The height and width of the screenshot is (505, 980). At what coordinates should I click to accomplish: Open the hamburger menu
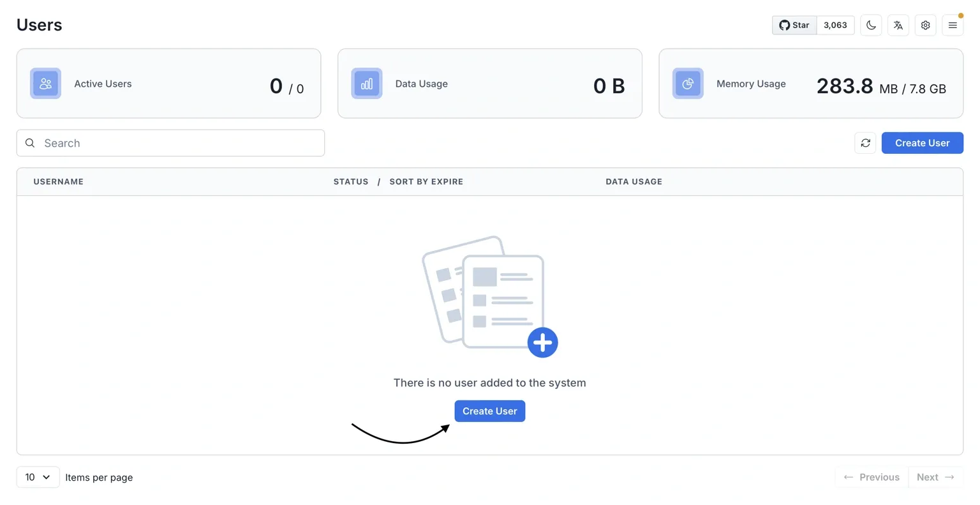(x=952, y=26)
